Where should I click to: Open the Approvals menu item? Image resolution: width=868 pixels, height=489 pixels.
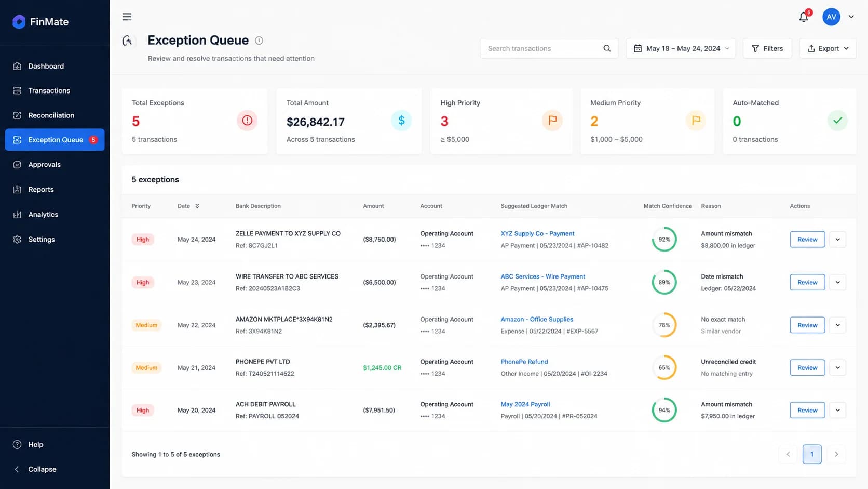click(55, 165)
